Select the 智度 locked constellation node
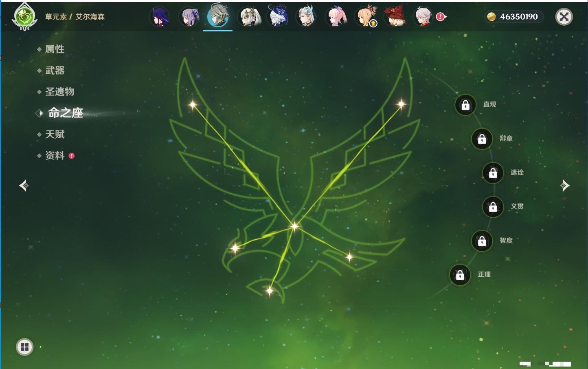Image resolution: width=588 pixels, height=369 pixels. 482,241
